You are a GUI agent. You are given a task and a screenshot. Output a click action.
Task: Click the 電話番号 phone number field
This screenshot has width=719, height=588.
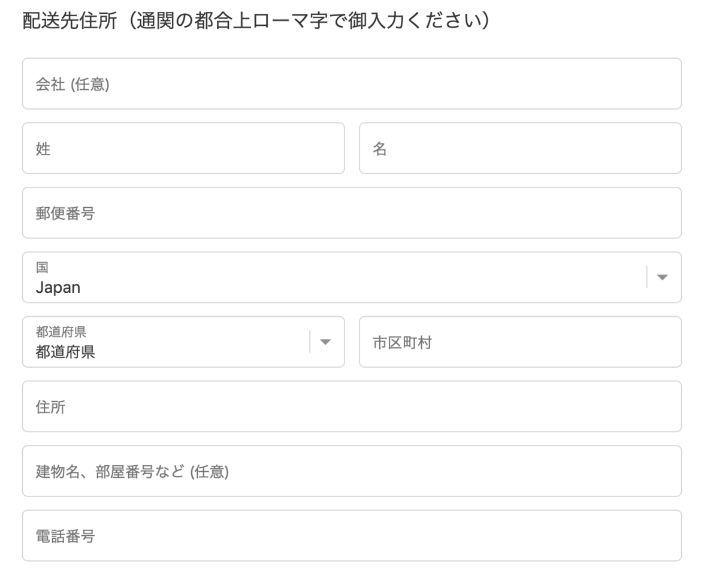(x=352, y=535)
